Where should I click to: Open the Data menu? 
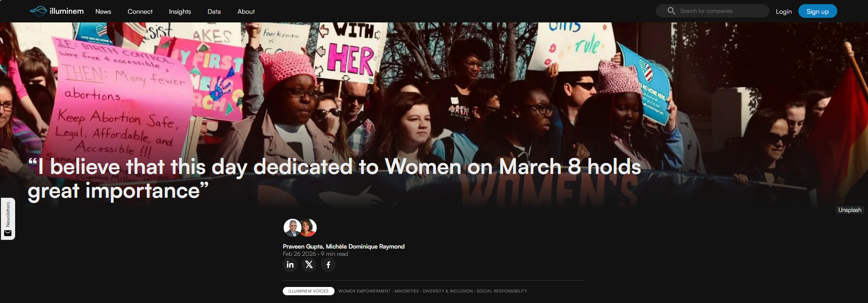coord(214,11)
